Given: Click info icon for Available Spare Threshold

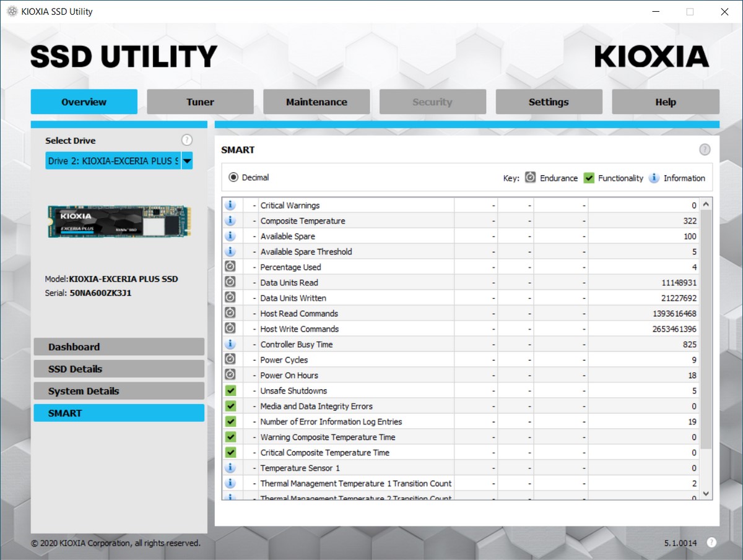Looking at the screenshot, I should tap(230, 251).
